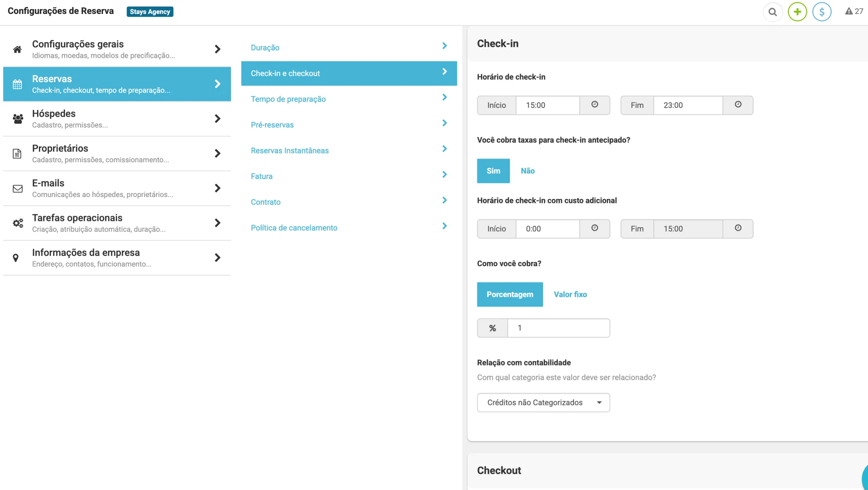This screenshot has height=490, width=868.
Task: Expand Configurações gerais section
Action: tap(117, 49)
